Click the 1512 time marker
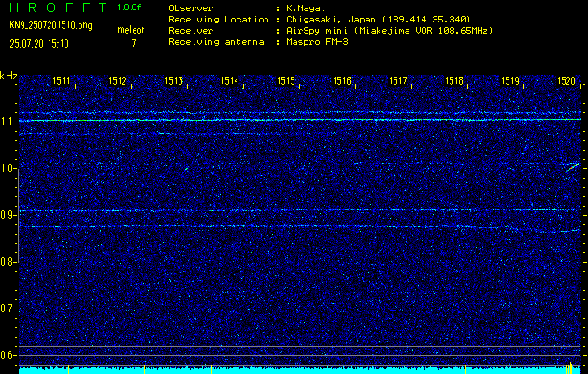The width and height of the screenshot is (588, 374). [118, 80]
